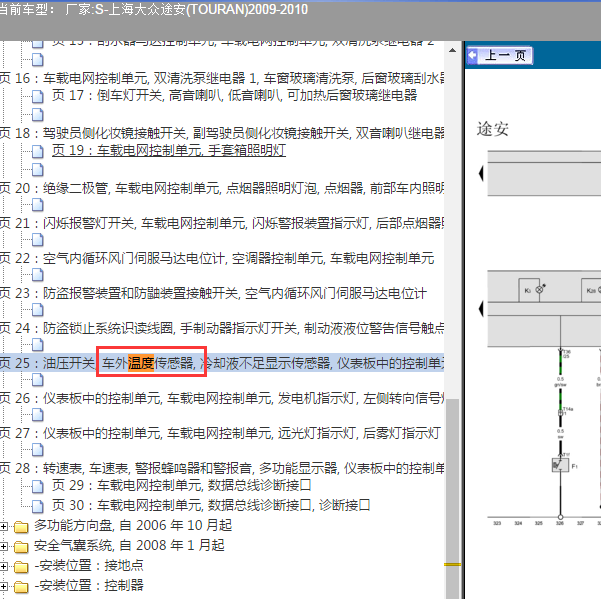Click current path number 326 in diagram

pos(560,523)
